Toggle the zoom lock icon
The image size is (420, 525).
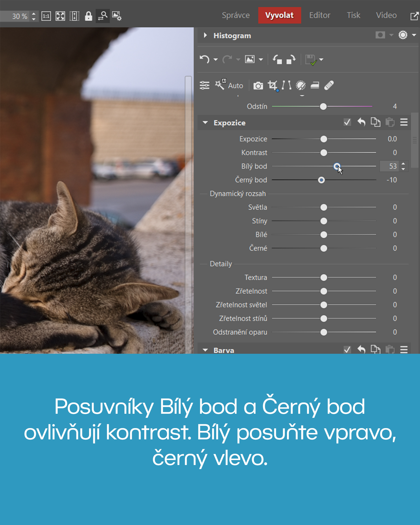pyautogui.click(x=88, y=16)
